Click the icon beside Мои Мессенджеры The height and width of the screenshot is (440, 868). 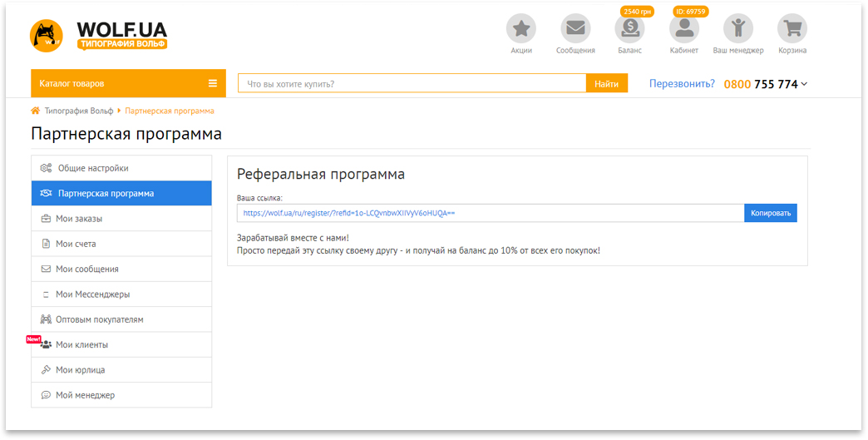coord(46,295)
